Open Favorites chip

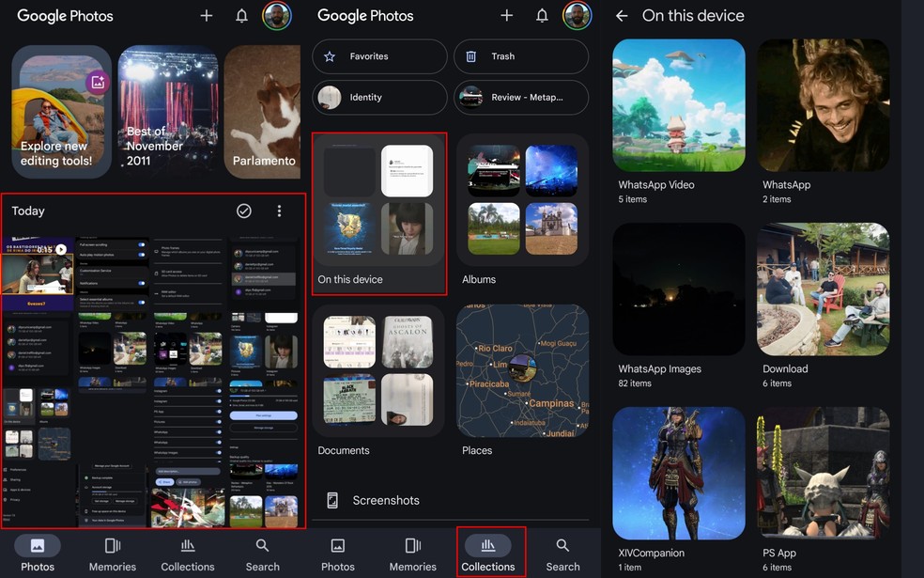pos(379,56)
